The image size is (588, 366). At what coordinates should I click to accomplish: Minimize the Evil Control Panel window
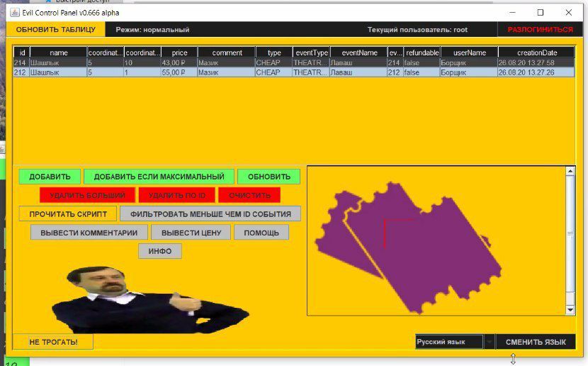tap(512, 12)
